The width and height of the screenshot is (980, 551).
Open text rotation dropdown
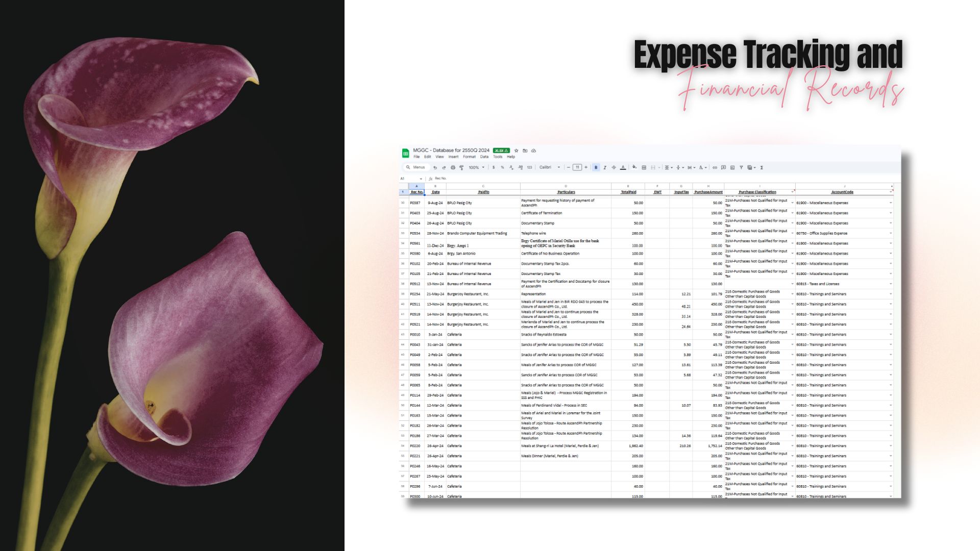(703, 167)
